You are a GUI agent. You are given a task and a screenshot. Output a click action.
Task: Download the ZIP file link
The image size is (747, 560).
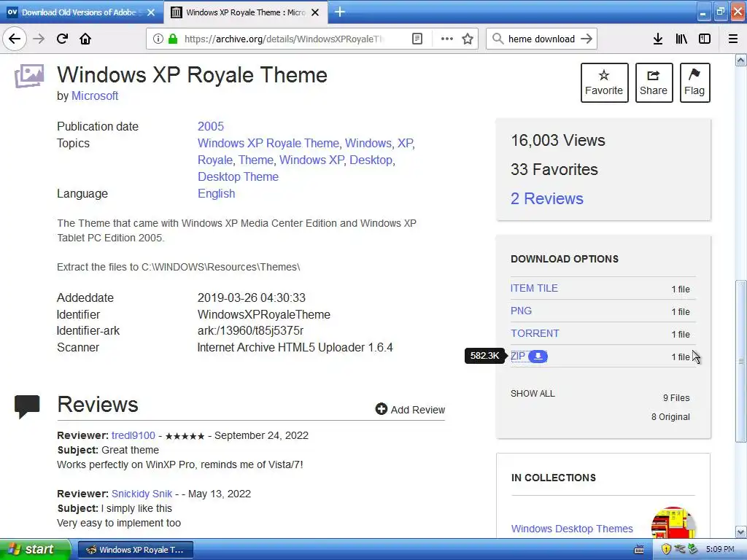point(518,356)
